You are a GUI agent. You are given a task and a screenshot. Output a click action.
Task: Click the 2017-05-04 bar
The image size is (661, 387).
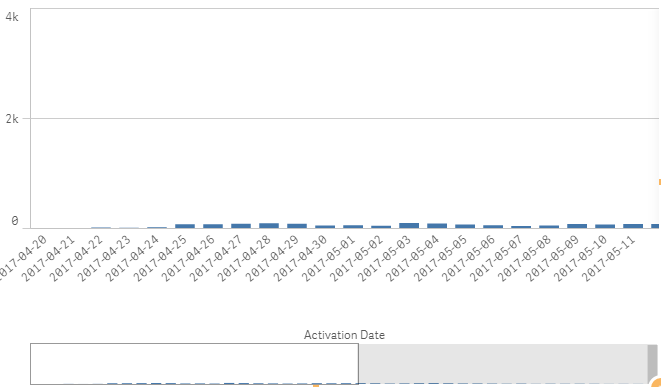pos(437,226)
